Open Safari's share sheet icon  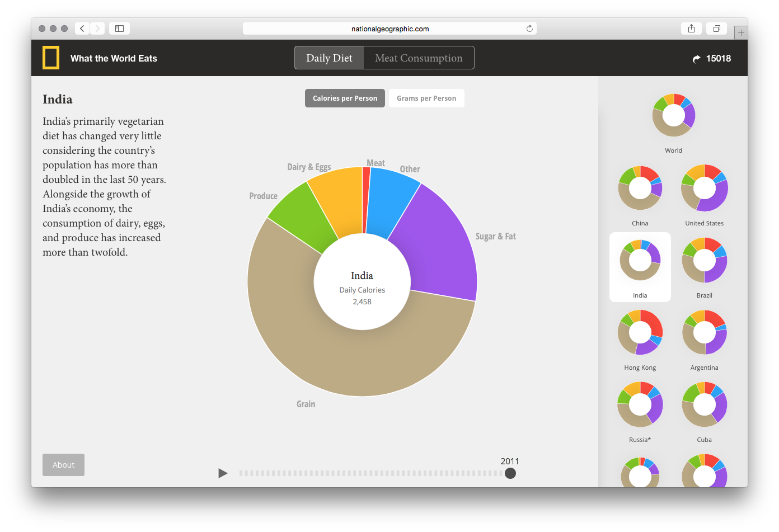coord(691,29)
